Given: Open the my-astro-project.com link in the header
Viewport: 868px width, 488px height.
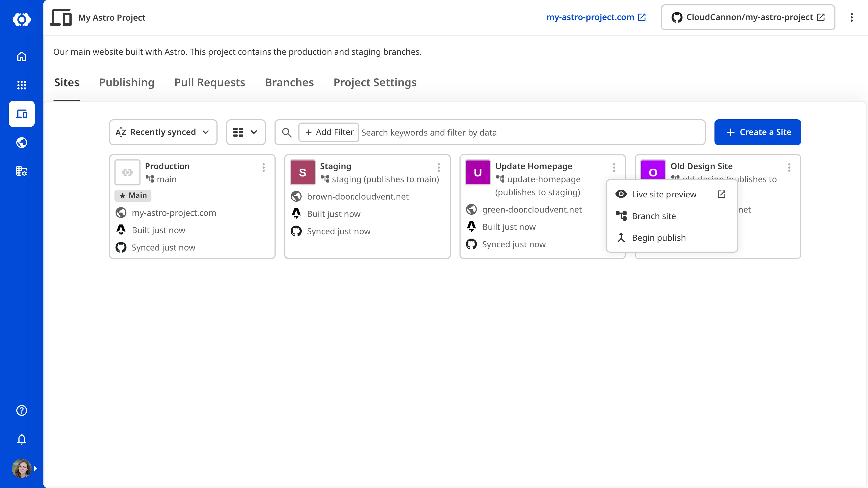Looking at the screenshot, I should 596,17.
